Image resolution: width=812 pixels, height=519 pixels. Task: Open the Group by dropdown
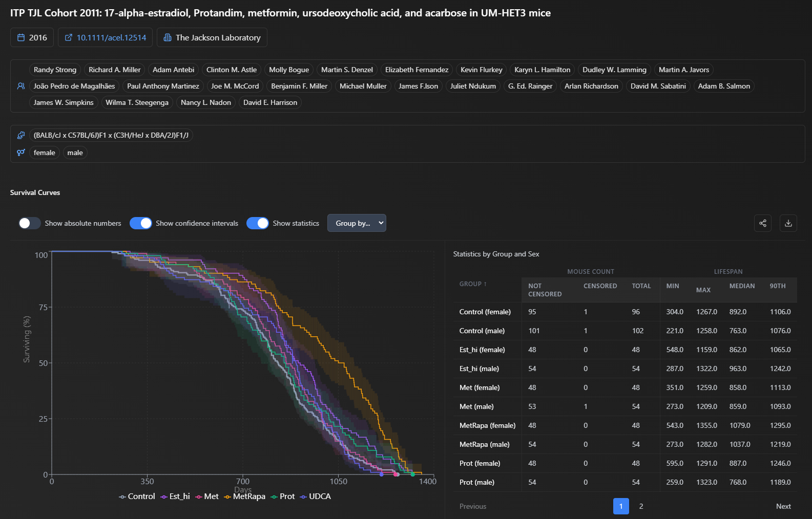pyautogui.click(x=357, y=223)
